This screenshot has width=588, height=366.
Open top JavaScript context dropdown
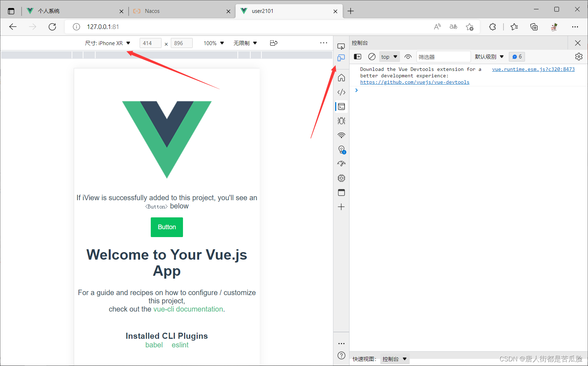pos(390,57)
